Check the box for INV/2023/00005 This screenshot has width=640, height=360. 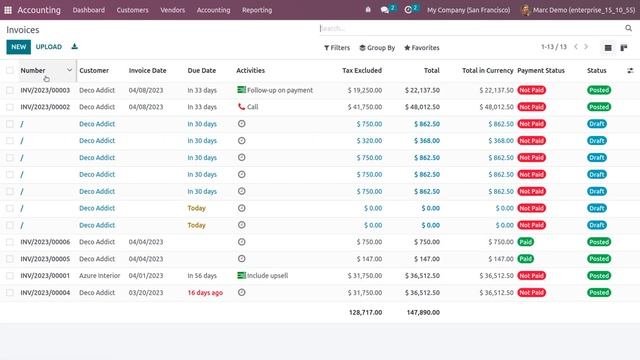coord(10,259)
